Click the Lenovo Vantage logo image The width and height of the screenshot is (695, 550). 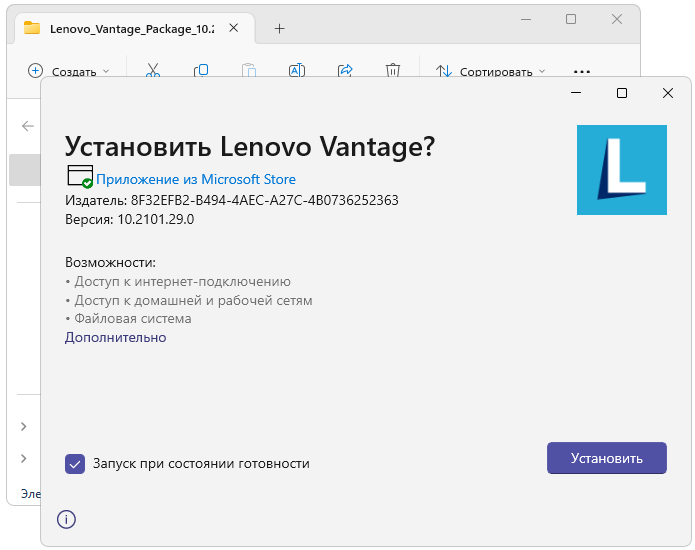click(621, 170)
